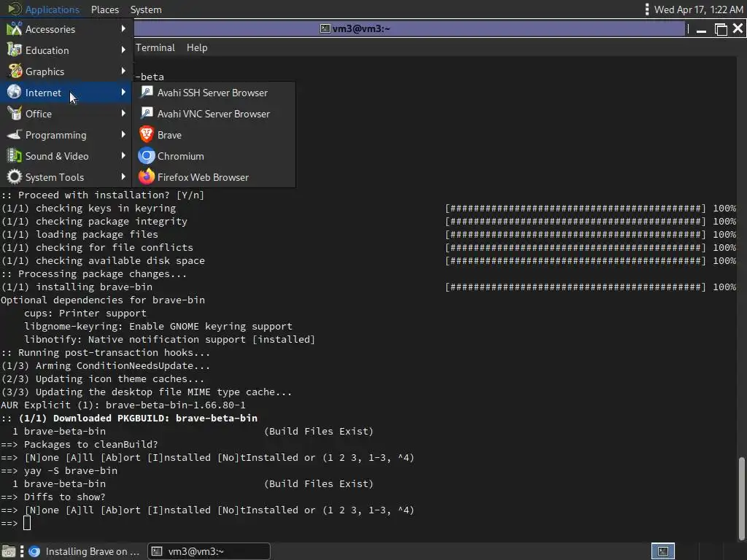Click "Running post-transaction hooks..." line
The width and height of the screenshot is (747, 560).
coord(105,353)
